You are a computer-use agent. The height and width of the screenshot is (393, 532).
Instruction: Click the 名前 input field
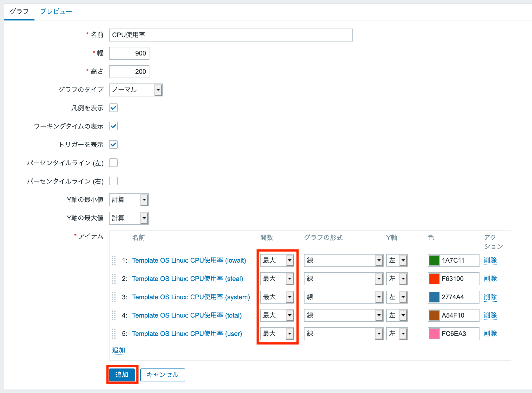pyautogui.click(x=230, y=35)
